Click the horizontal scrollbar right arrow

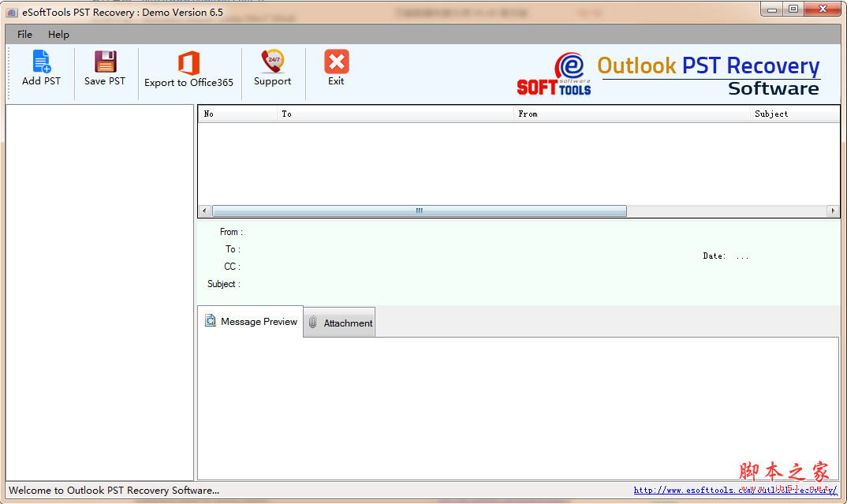pyautogui.click(x=833, y=211)
